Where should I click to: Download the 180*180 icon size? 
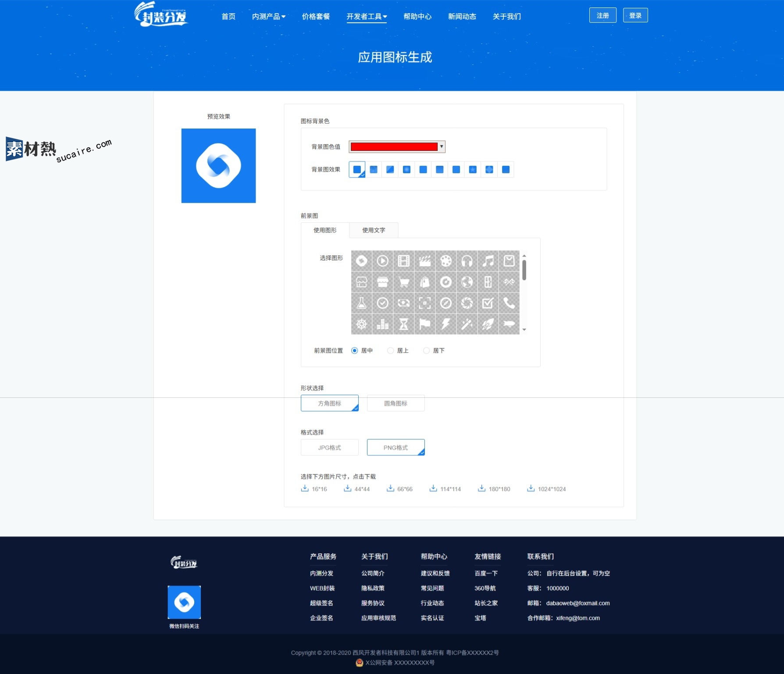pos(494,489)
